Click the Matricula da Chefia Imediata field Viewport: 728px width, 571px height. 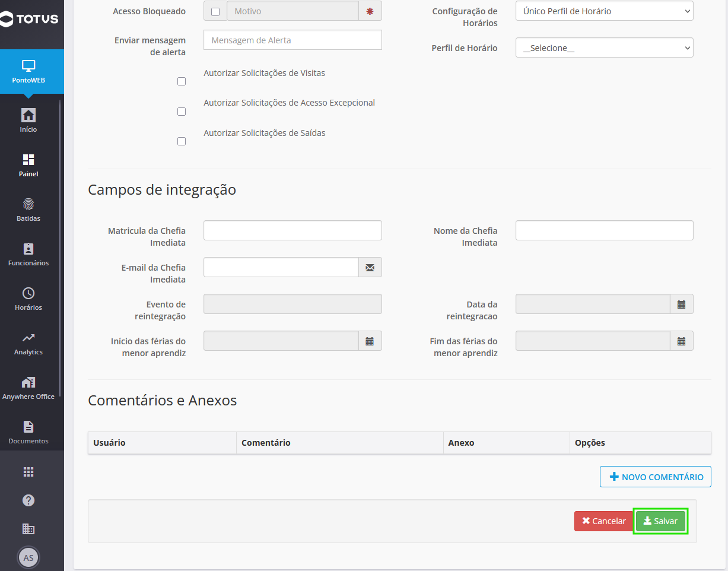(x=293, y=230)
